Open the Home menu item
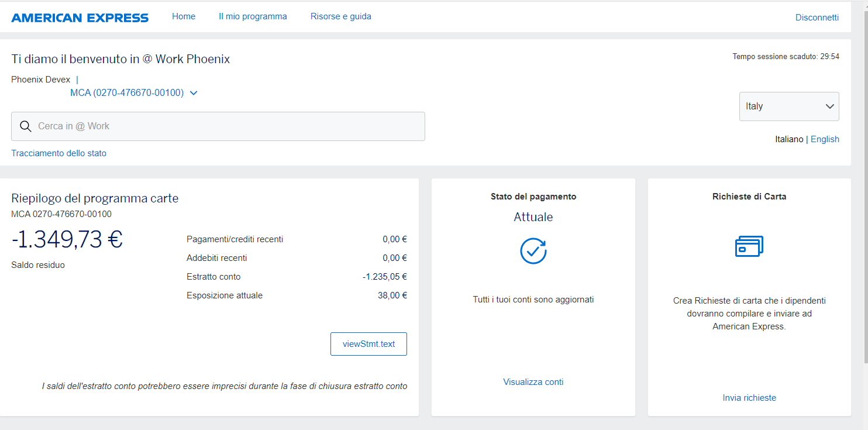 (x=184, y=16)
